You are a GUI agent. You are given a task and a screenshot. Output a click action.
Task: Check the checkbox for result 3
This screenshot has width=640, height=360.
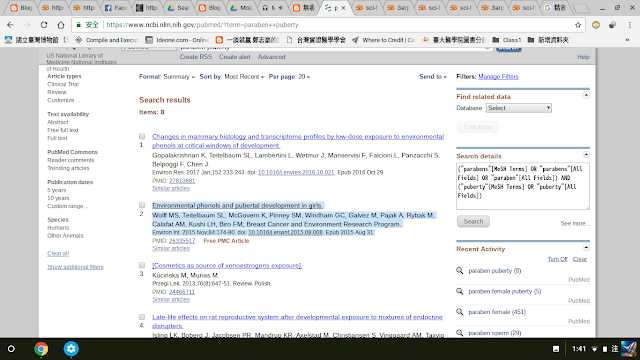[142, 265]
